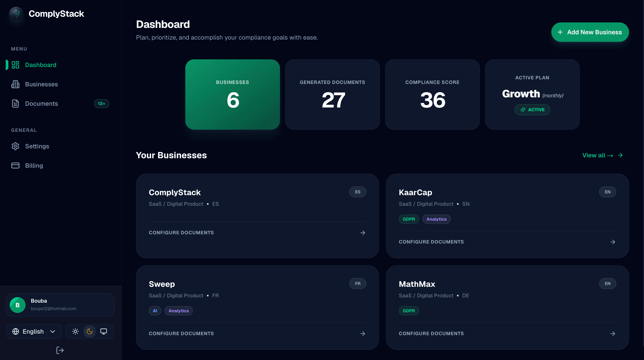Open View all businesses link
The height and width of the screenshot is (360, 644).
point(598,155)
